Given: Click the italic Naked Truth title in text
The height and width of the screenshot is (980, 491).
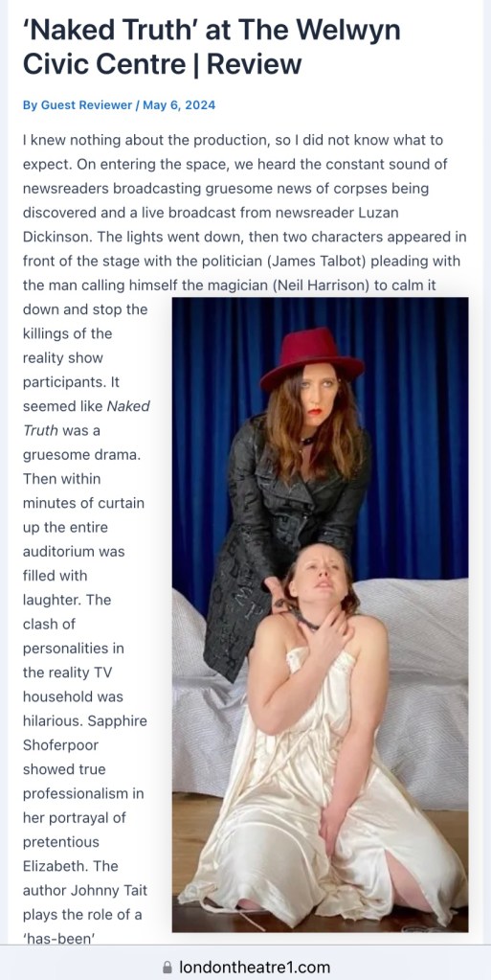Looking at the screenshot, I should point(86,418).
